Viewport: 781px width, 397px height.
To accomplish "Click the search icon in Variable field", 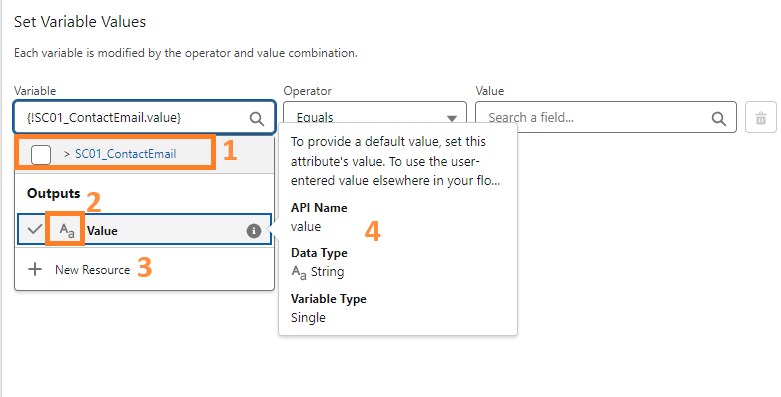I will pyautogui.click(x=257, y=119).
